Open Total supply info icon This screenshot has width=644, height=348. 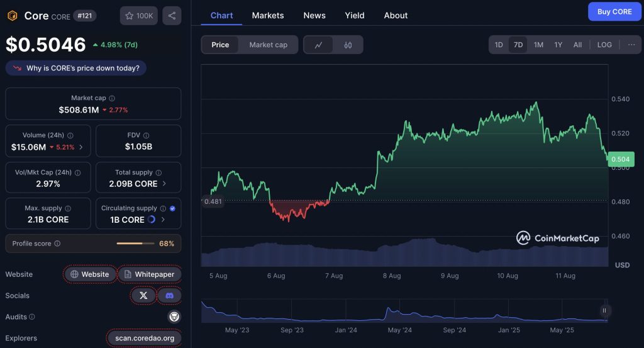[x=158, y=172]
